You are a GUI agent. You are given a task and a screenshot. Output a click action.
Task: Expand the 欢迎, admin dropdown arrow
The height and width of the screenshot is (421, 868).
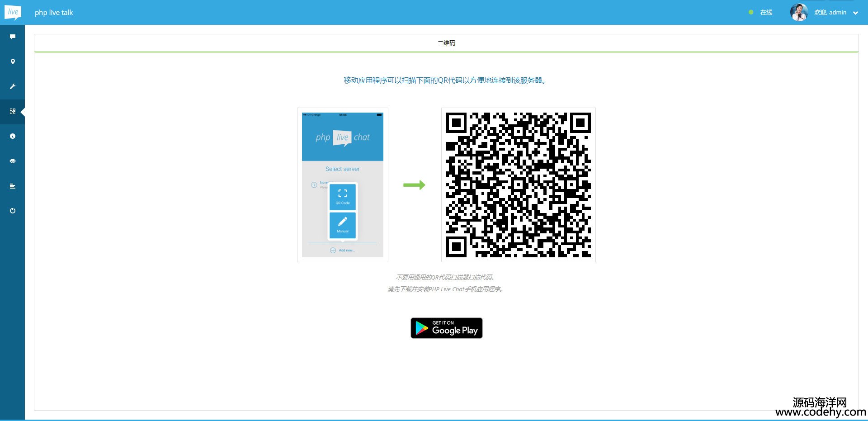point(855,13)
